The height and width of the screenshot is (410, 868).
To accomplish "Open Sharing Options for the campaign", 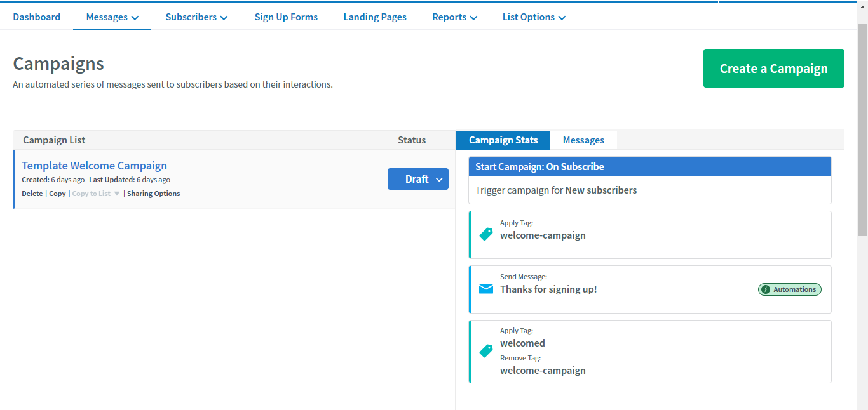I will [x=154, y=194].
